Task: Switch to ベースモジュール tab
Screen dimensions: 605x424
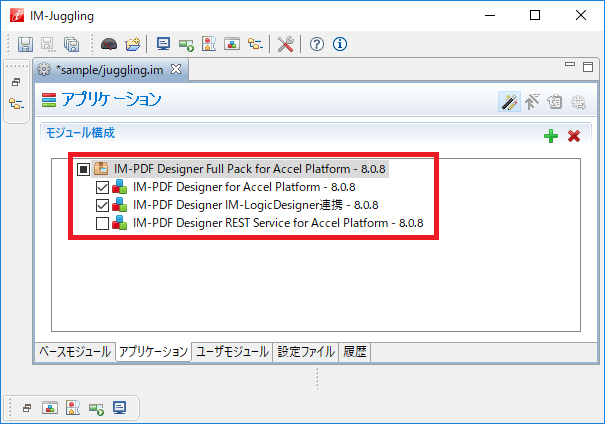Action: [75, 351]
